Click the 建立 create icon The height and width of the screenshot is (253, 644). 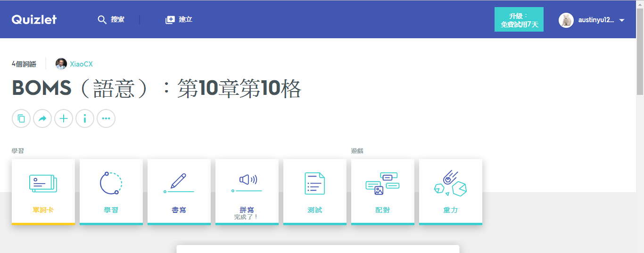click(x=170, y=20)
